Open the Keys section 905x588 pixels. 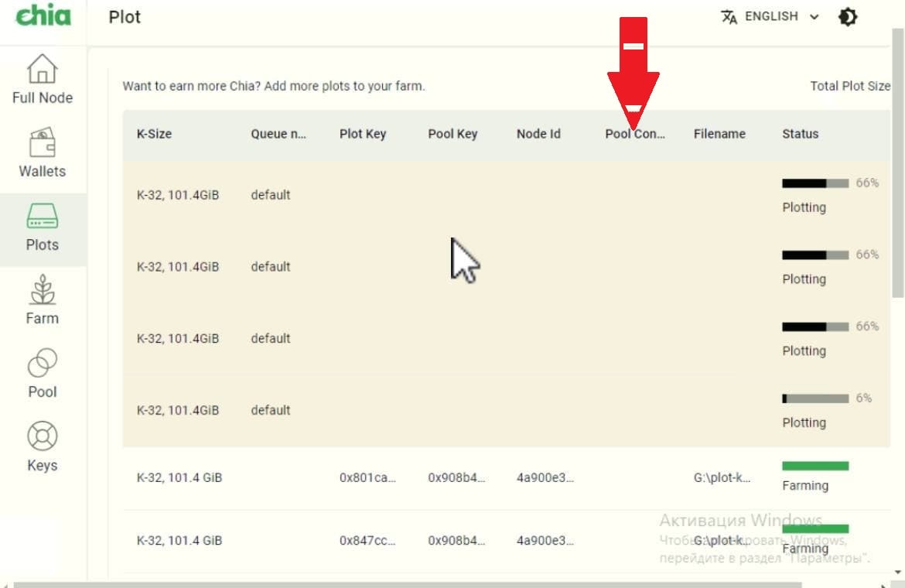42,446
